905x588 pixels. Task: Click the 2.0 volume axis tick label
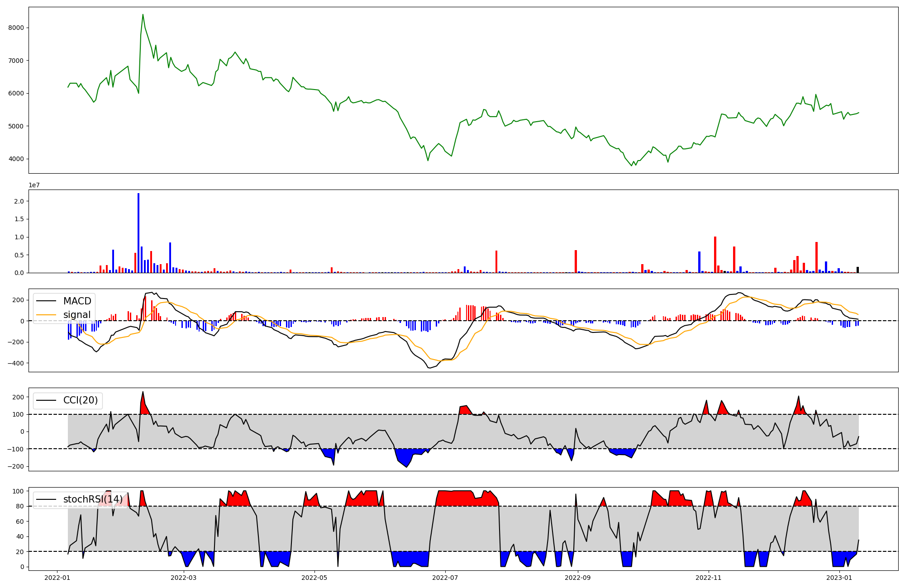[19, 201]
